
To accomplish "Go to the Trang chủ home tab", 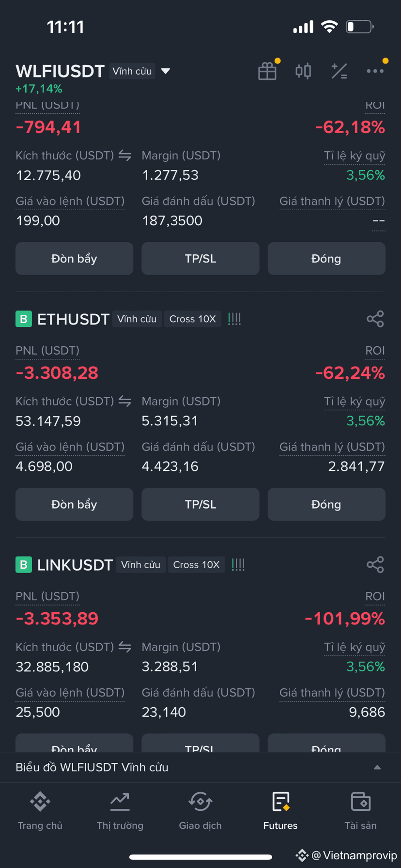I will pos(40,811).
